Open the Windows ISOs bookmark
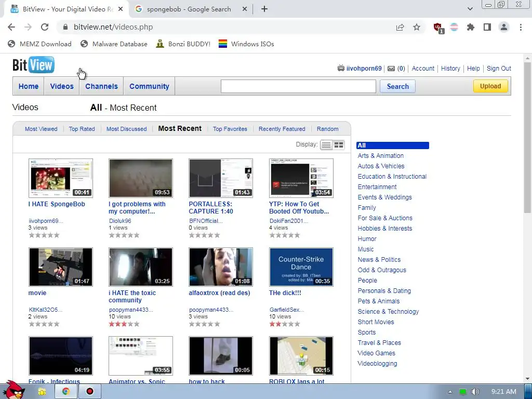Image resolution: width=532 pixels, height=399 pixels. tap(246, 44)
